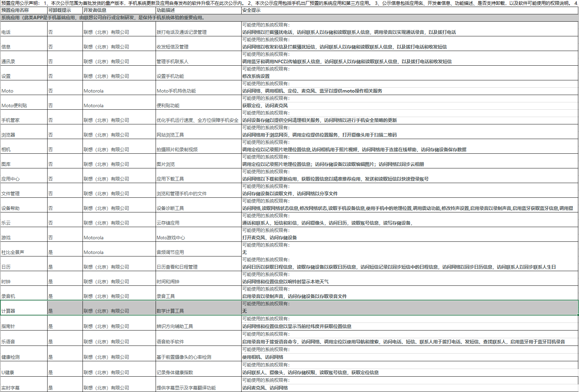Select 管理手机联系人 description cell
Viewport: 579px width, 392px height.
point(199,58)
